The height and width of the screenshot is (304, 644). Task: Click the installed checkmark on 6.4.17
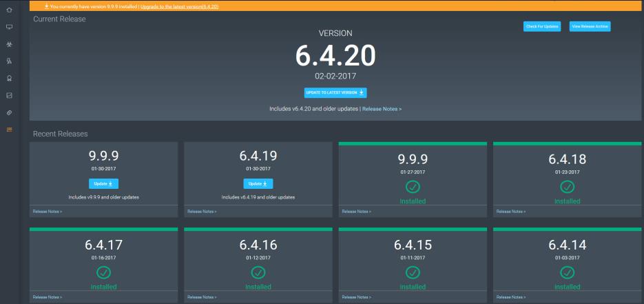(104, 272)
